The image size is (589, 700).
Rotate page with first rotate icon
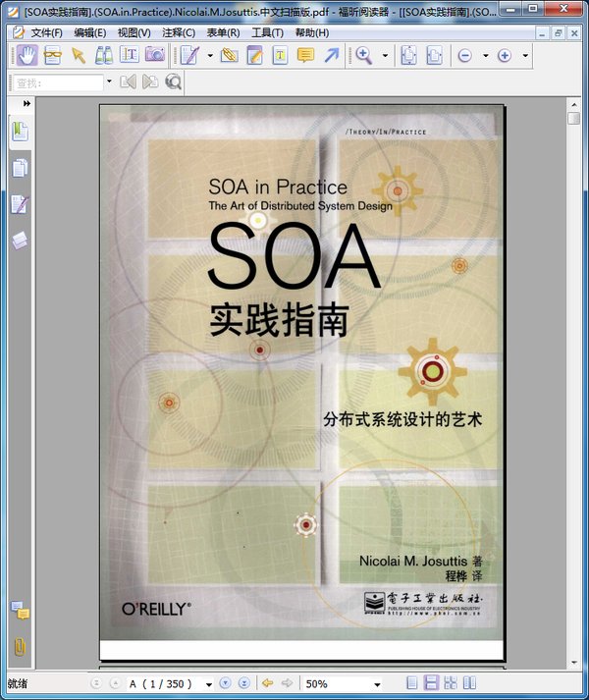coord(408,56)
